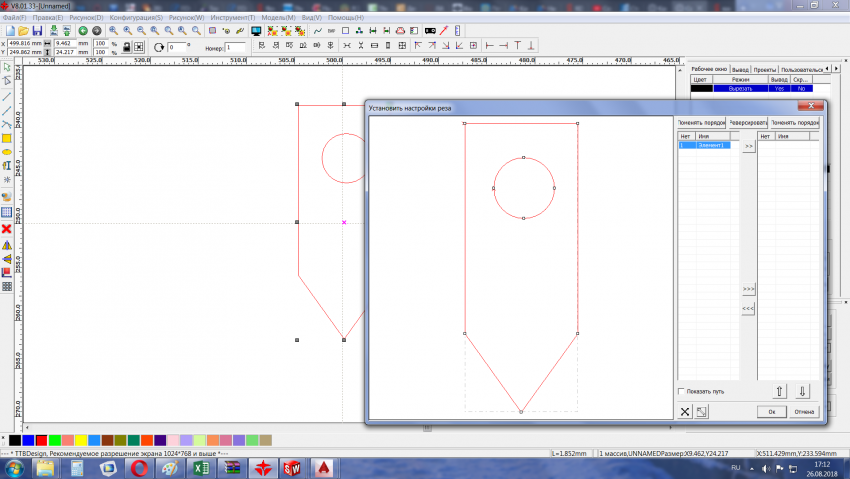Viewport: 850px width, 479px height.
Task: Switch to the Проекты tab
Action: [763, 70]
